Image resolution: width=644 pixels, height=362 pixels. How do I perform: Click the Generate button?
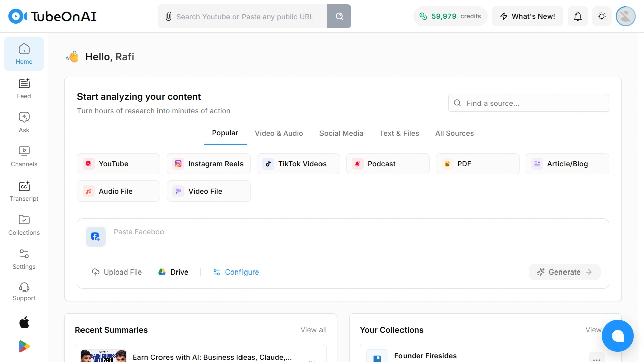point(565,272)
